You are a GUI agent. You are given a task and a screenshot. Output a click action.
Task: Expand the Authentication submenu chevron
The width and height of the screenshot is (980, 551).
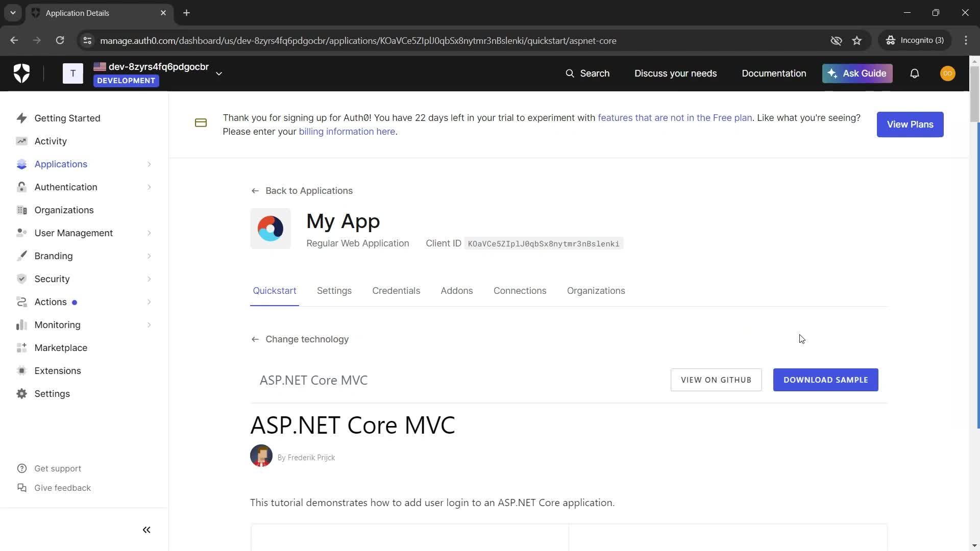coord(149,187)
